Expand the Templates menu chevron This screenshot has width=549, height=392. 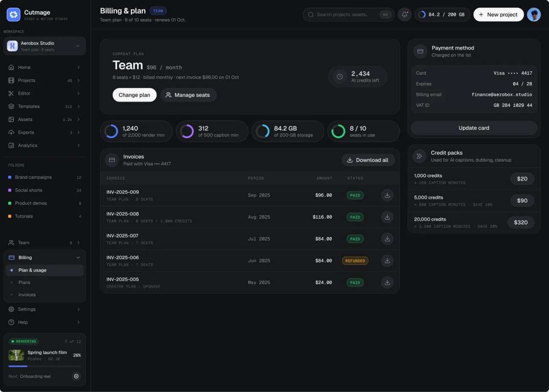[79, 106]
